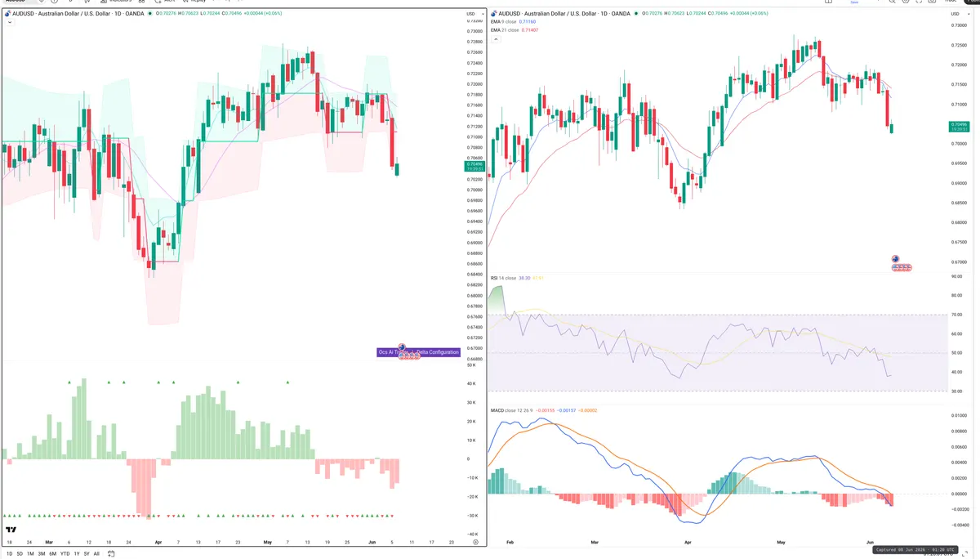
Task: Select the 3M time range
Action: point(42,554)
